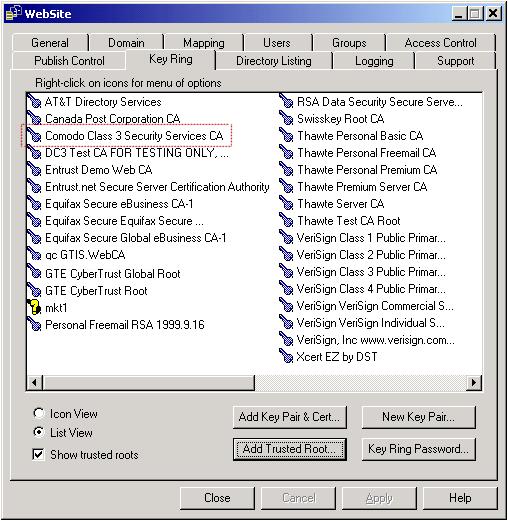Select the Comodo Class 3 Security Services icon

point(34,135)
